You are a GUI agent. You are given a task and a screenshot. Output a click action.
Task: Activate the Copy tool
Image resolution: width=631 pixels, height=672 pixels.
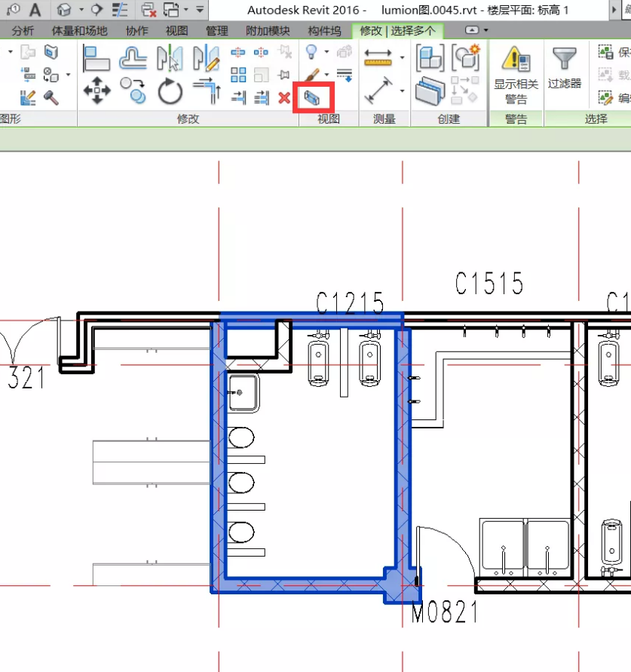133,91
